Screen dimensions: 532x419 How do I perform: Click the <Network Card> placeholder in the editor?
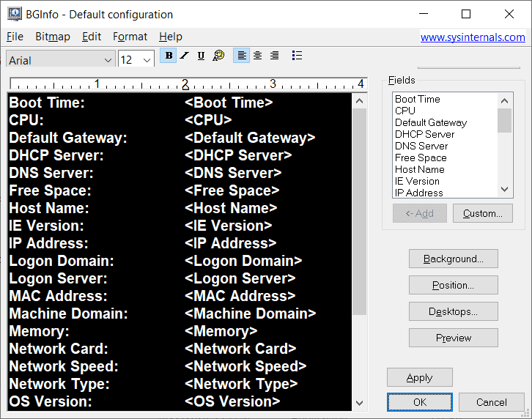pyautogui.click(x=240, y=349)
